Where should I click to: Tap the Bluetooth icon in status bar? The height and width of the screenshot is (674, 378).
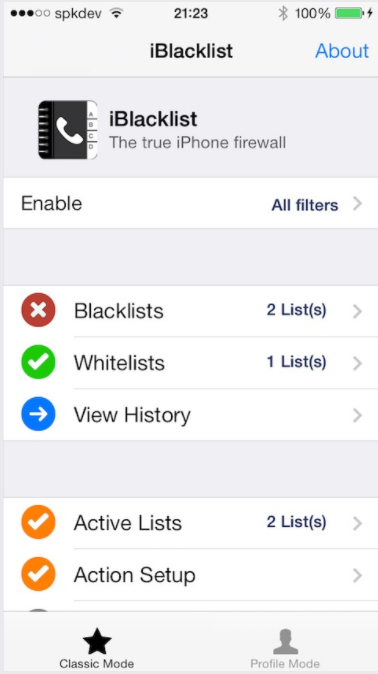[x=283, y=14]
